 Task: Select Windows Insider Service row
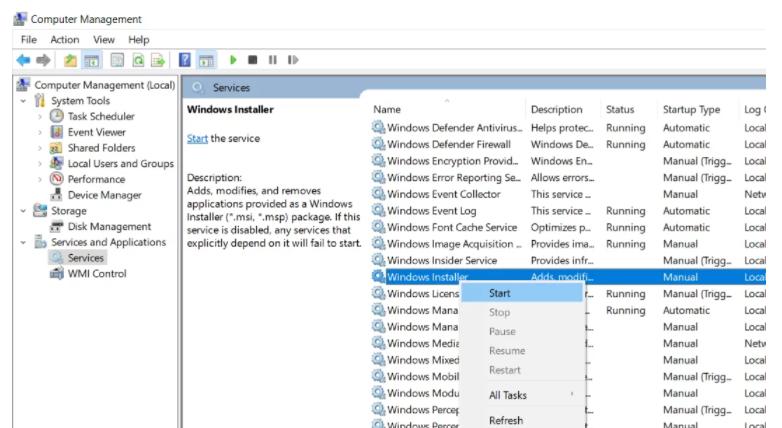click(569, 260)
